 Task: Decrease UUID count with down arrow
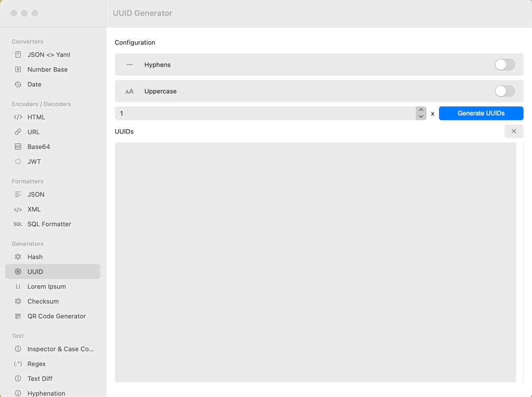(x=421, y=116)
